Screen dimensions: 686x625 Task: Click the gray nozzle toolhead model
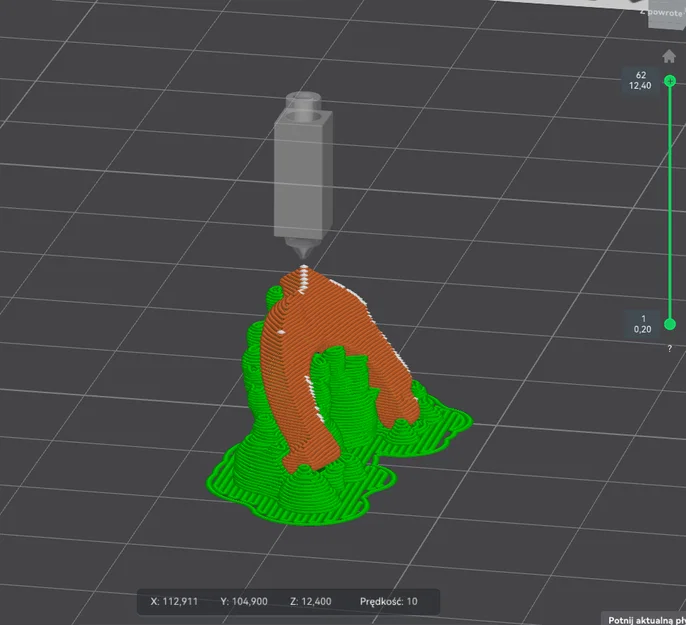tap(303, 171)
